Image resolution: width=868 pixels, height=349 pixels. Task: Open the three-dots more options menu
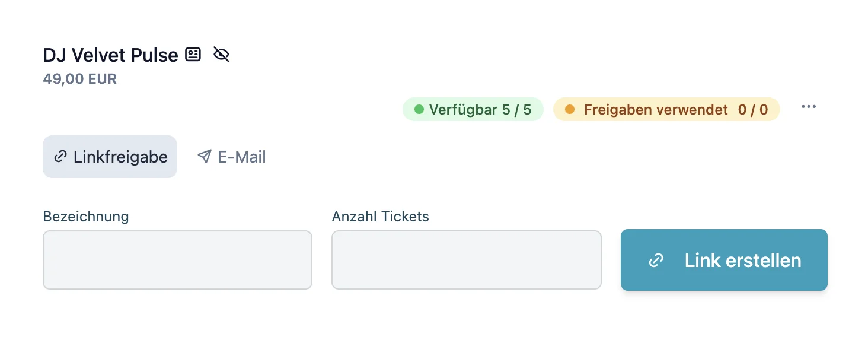click(x=808, y=107)
